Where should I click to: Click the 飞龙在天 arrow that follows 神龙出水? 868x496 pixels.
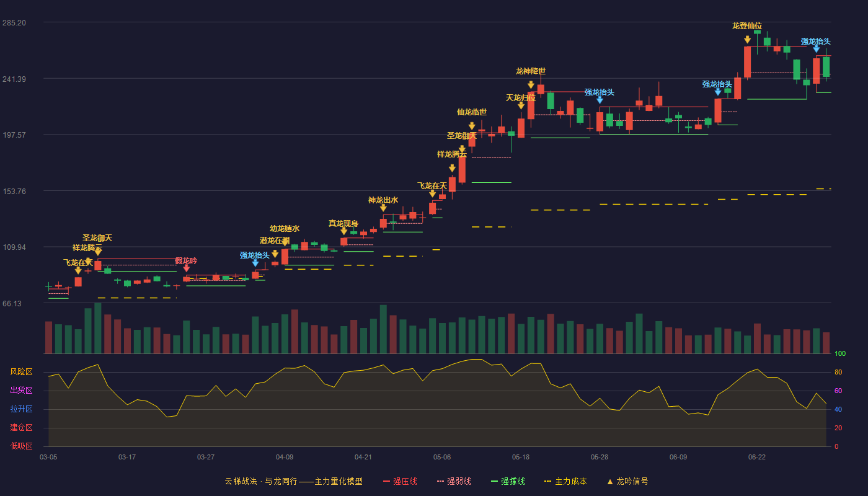pos(432,193)
